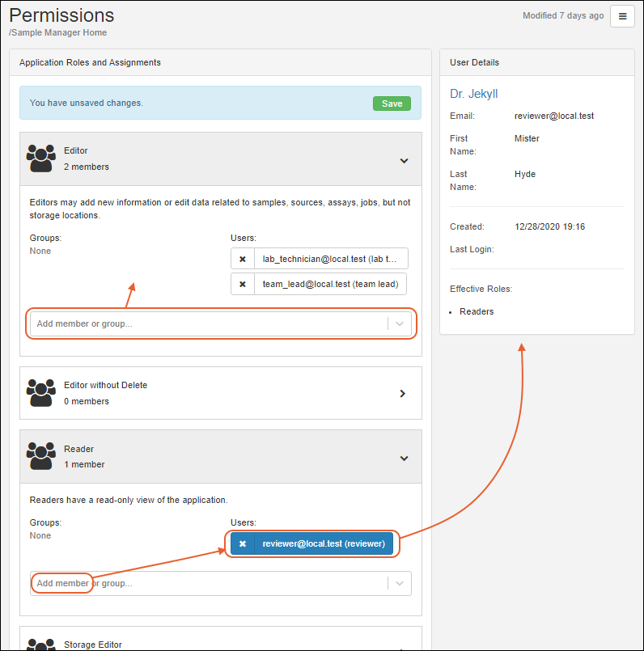This screenshot has width=644, height=651.
Task: Select the reviewer@local.test user pill
Action: (x=323, y=544)
